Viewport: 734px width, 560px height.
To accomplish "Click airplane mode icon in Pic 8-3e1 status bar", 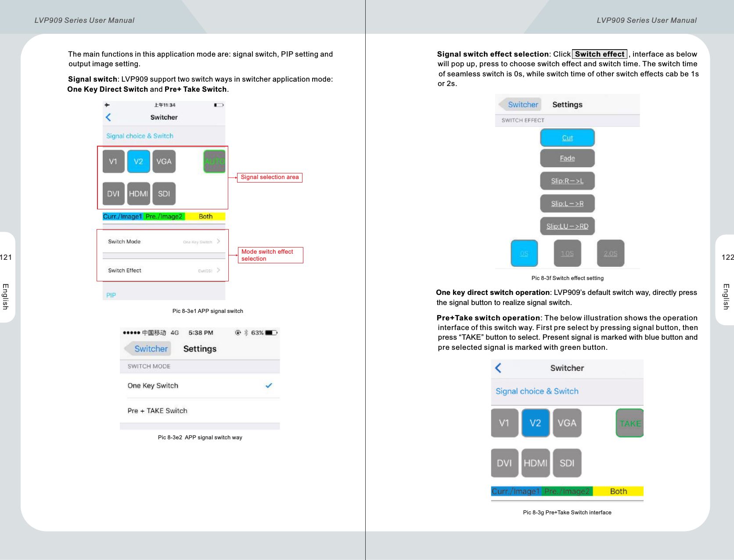I will (107, 105).
